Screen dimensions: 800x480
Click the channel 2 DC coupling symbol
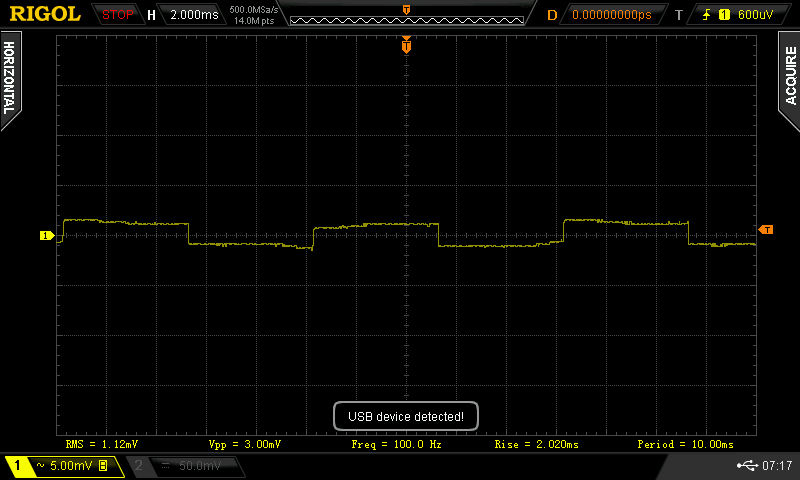point(165,465)
